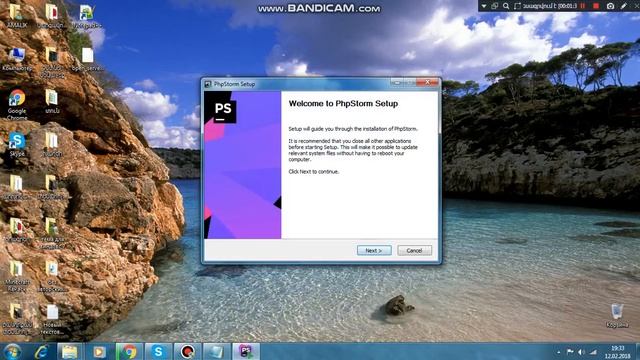Click the 'Welcome to PhpStorm Setup' heading
The width and height of the screenshot is (640, 360).
(x=343, y=104)
